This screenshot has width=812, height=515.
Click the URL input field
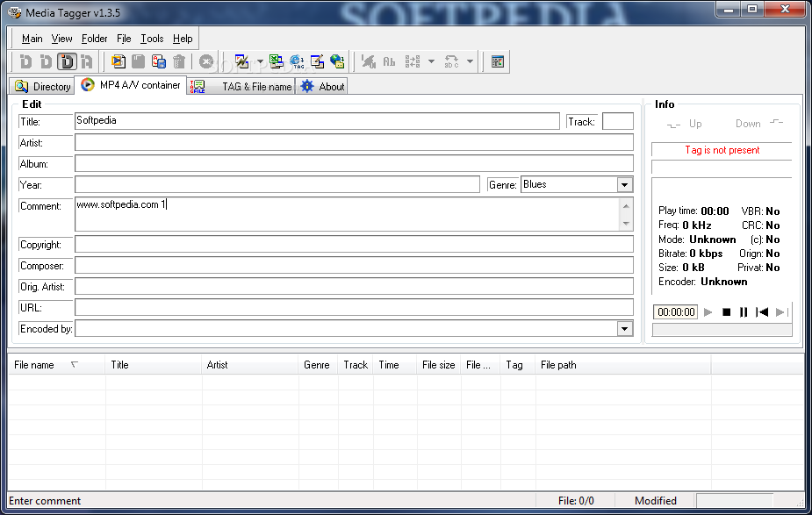pos(355,307)
